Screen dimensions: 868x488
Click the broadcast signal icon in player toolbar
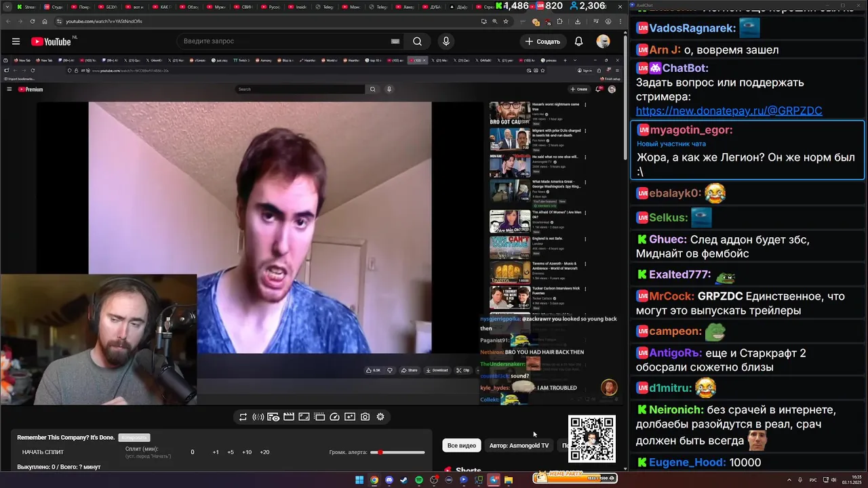click(258, 417)
